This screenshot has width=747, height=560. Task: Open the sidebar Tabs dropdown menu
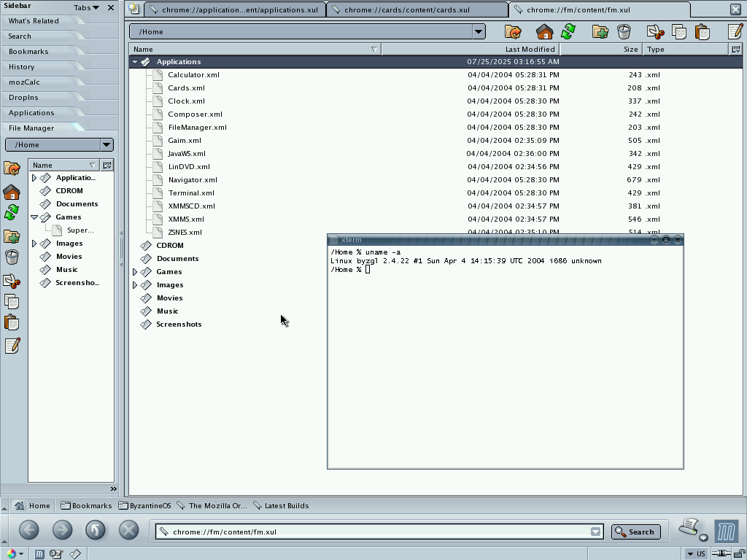coord(86,7)
